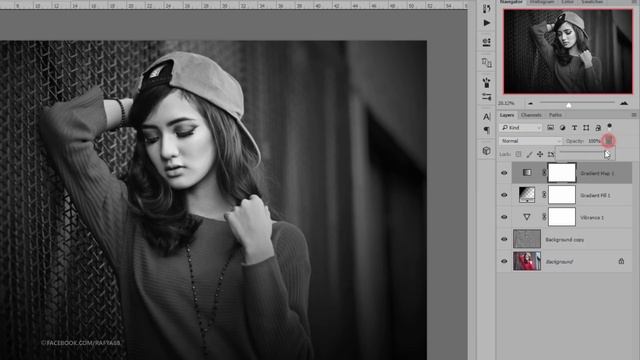Click the Background copy layer thumbnail
640x360 pixels.
527,239
